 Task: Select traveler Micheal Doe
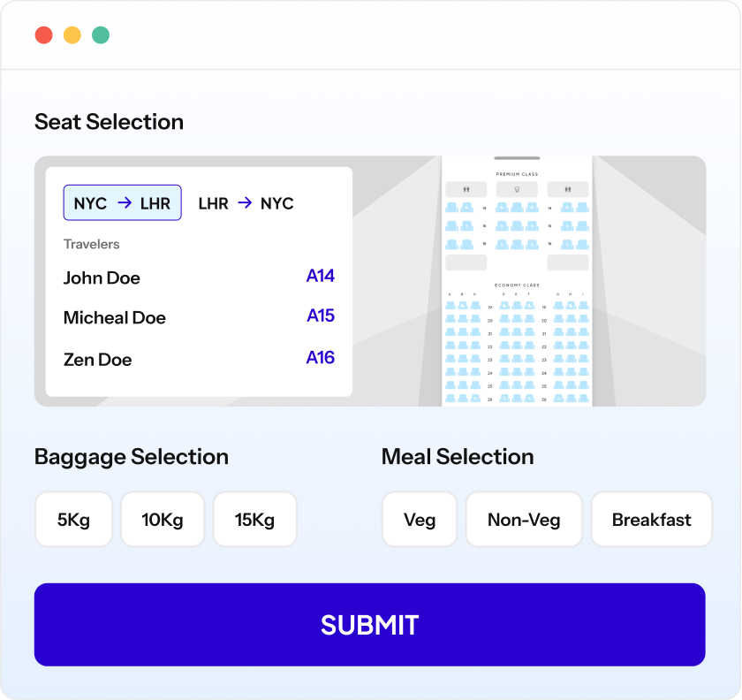pyautogui.click(x=115, y=318)
